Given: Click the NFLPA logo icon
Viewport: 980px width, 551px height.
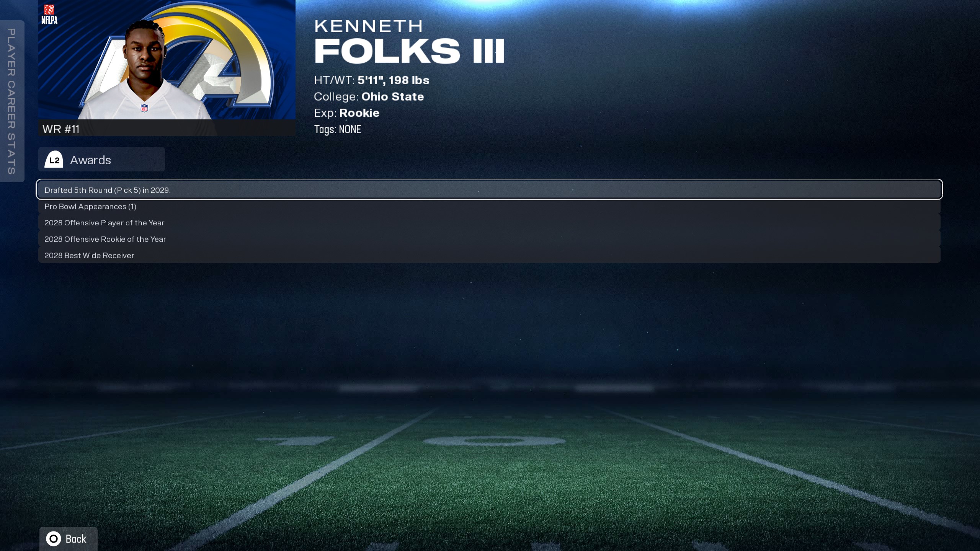Looking at the screenshot, I should click(49, 15).
